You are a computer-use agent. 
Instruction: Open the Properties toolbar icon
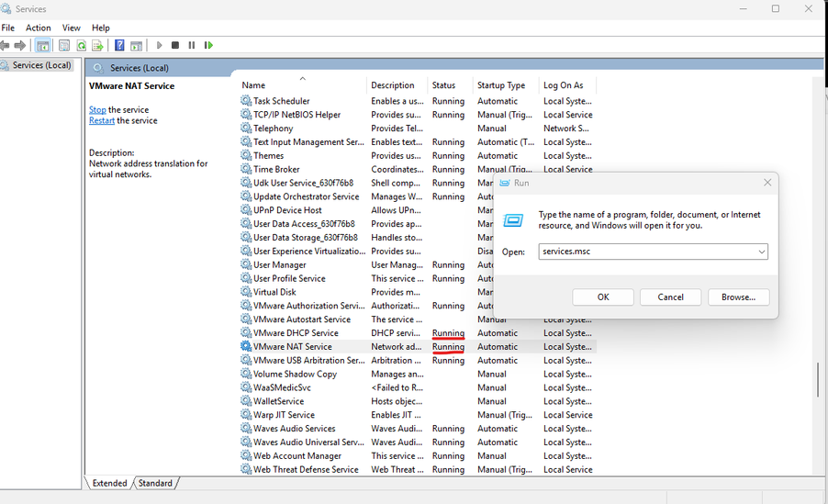tap(64, 45)
